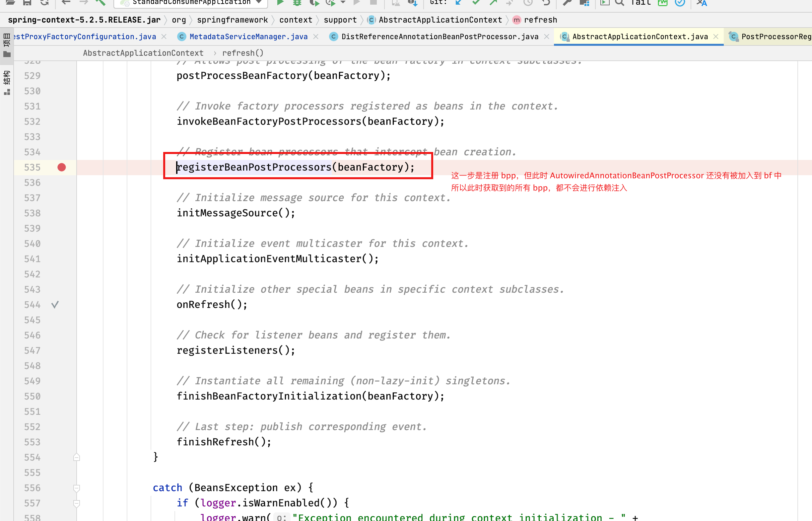Click the blue circled checkmark icon
This screenshot has height=521, width=812.
[680, 3]
